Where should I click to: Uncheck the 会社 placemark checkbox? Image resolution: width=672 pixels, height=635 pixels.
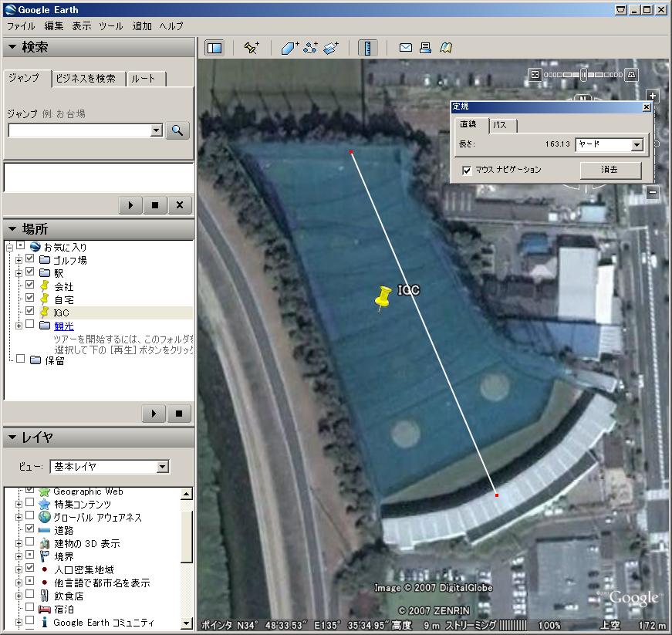click(x=29, y=285)
